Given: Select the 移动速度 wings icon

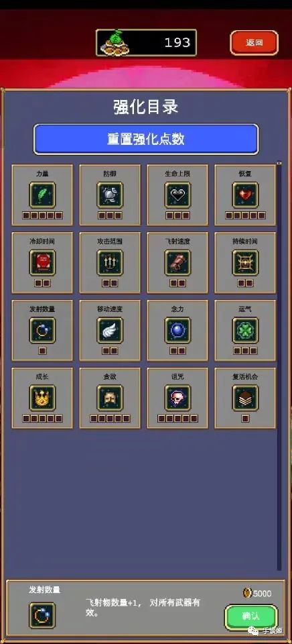Looking at the screenshot, I should [x=110, y=331].
